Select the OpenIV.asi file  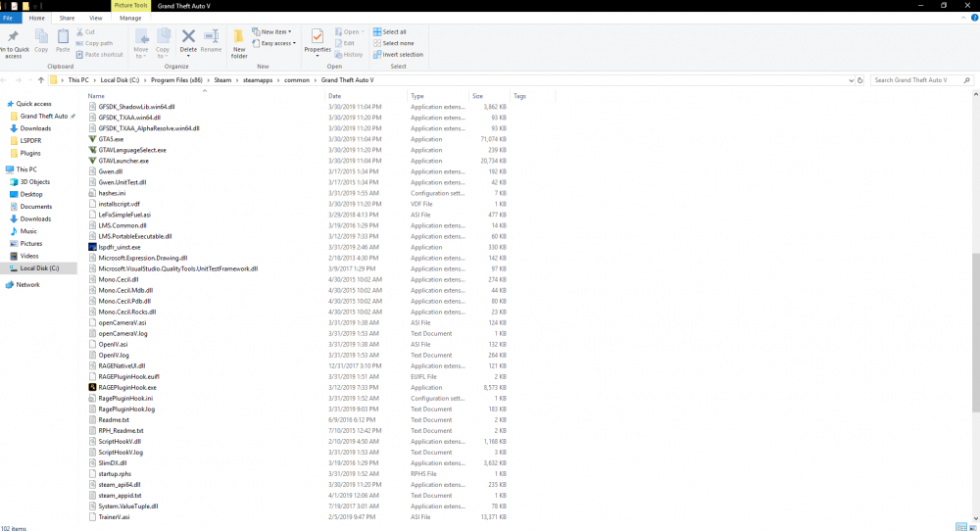point(113,344)
